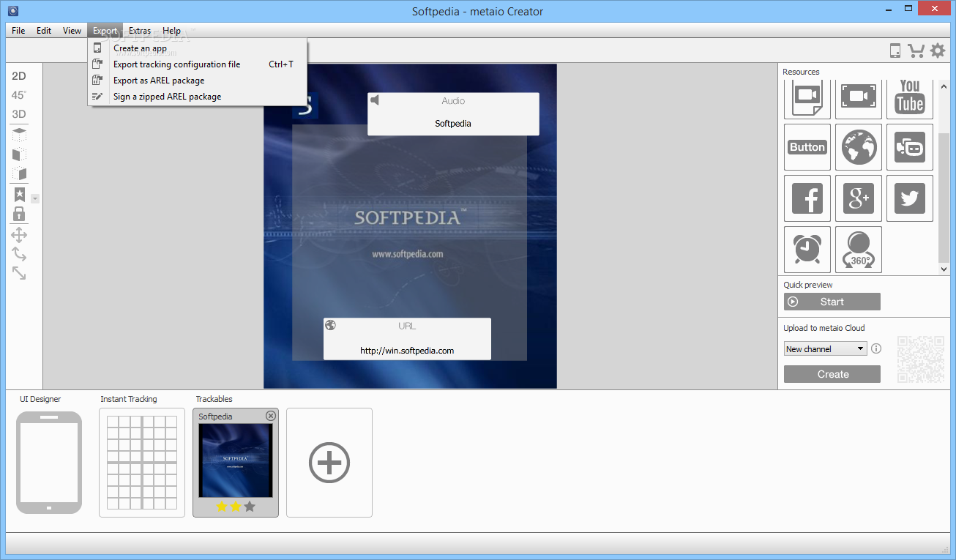Click the QR code image

point(921,359)
